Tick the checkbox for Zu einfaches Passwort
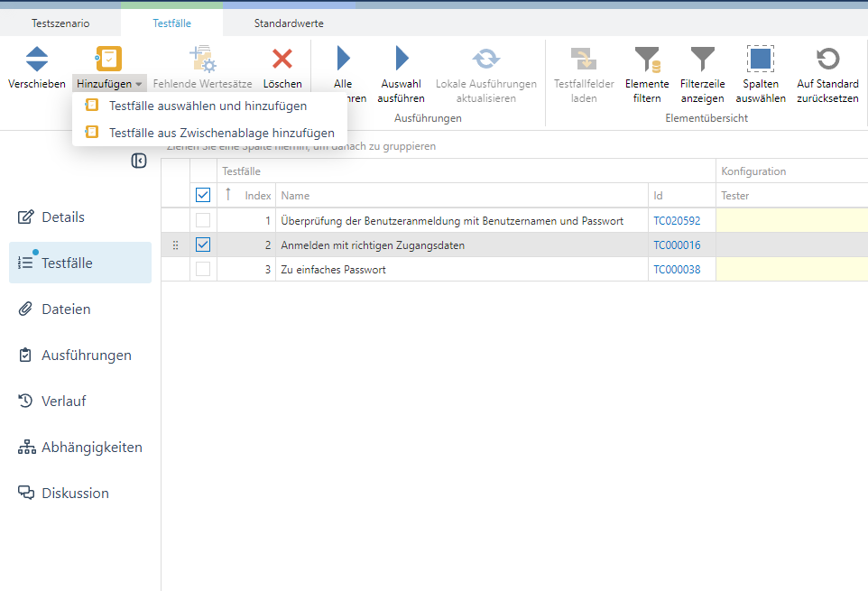Screen dimensions: 868x591 [203, 269]
